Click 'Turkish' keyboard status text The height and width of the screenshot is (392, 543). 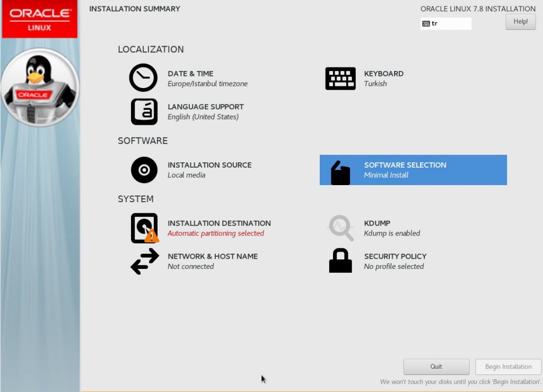tap(375, 84)
